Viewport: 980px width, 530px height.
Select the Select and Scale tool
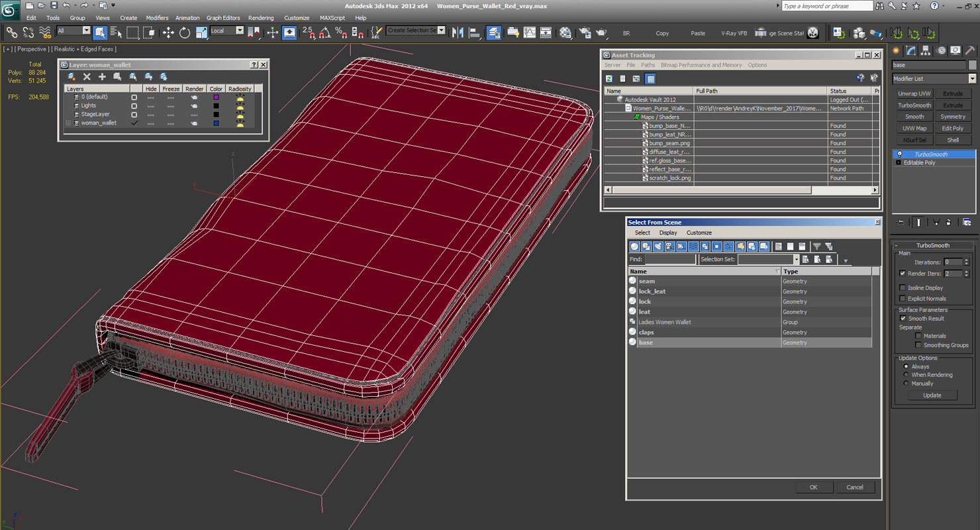(201, 32)
